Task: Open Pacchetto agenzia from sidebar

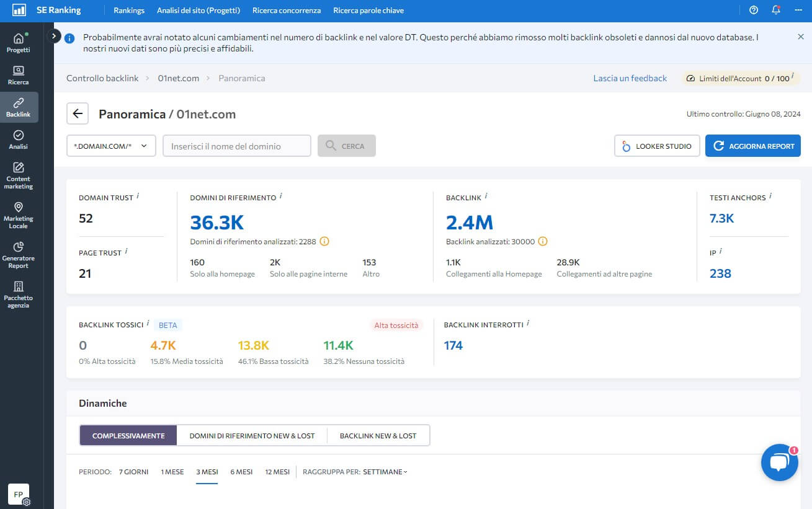Action: [x=19, y=294]
